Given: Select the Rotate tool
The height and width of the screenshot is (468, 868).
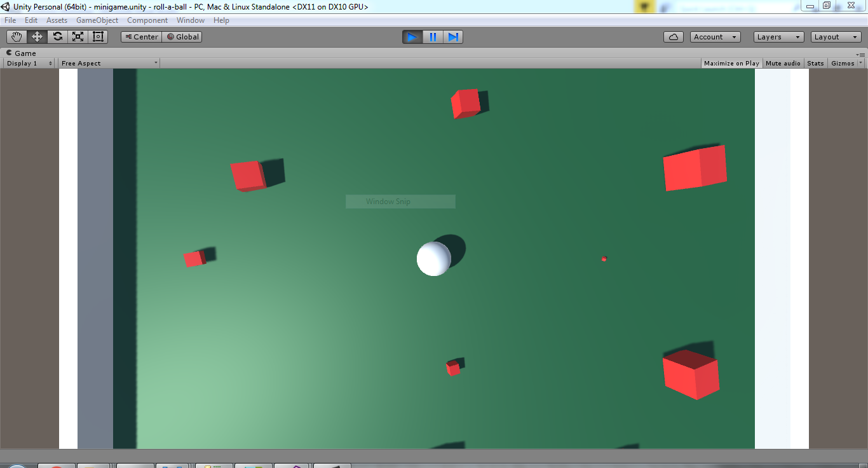Looking at the screenshot, I should pyautogui.click(x=57, y=37).
